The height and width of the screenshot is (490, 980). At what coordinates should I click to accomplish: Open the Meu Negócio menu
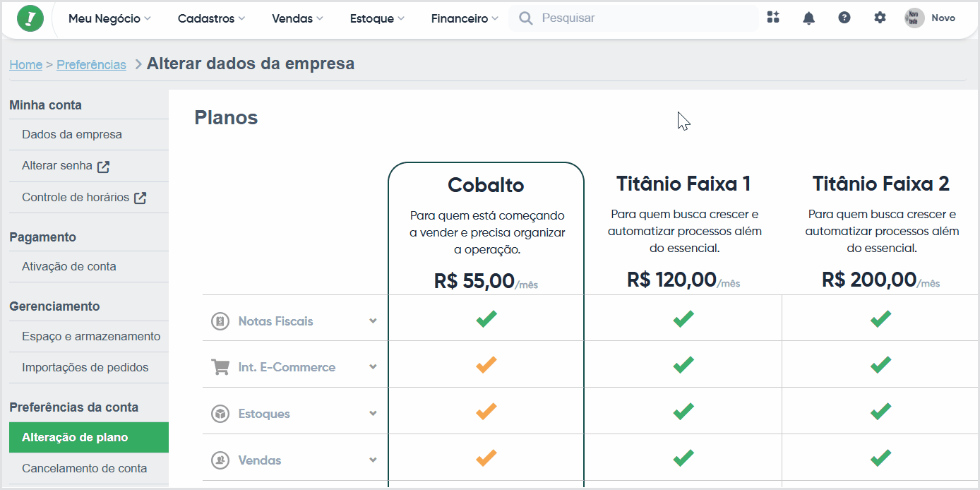coord(109,18)
